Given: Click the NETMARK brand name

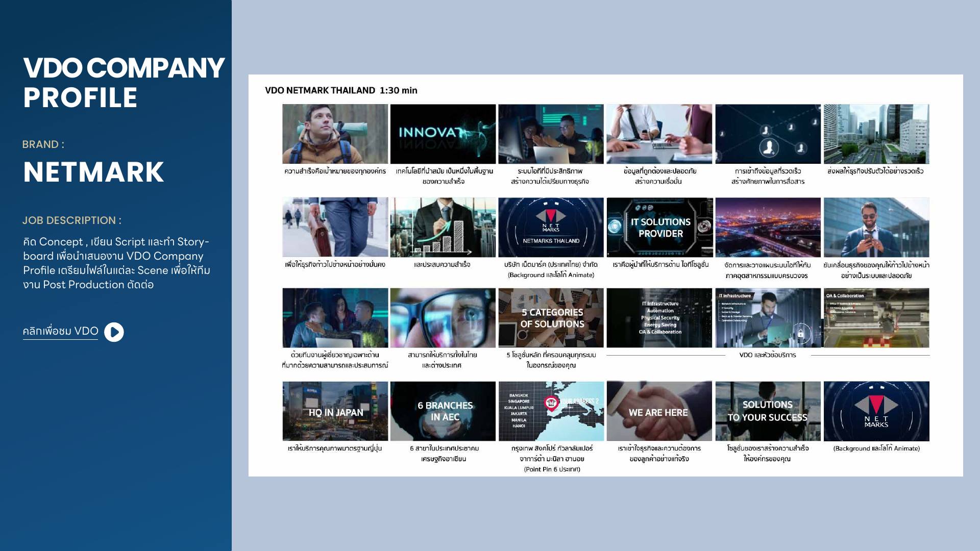Looking at the screenshot, I should (x=93, y=172).
